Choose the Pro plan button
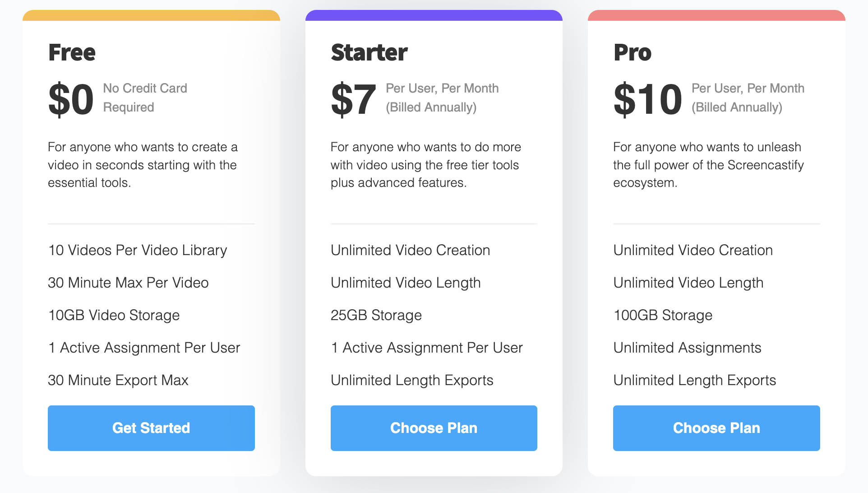Viewport: 868px width, 493px height. tap(716, 428)
